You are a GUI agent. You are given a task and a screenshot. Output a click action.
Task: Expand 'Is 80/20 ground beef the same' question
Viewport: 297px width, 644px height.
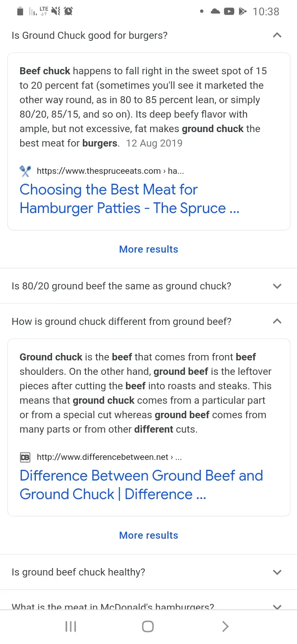coord(277,286)
